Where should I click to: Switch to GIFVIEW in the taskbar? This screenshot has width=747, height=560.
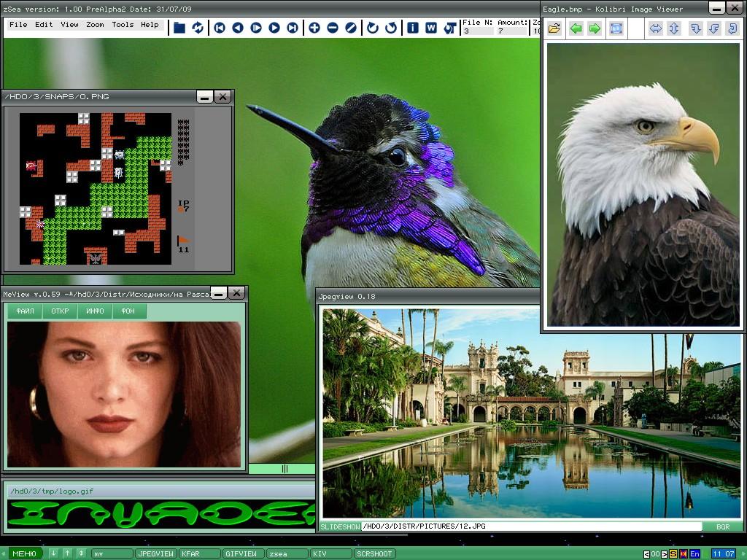tap(241, 553)
